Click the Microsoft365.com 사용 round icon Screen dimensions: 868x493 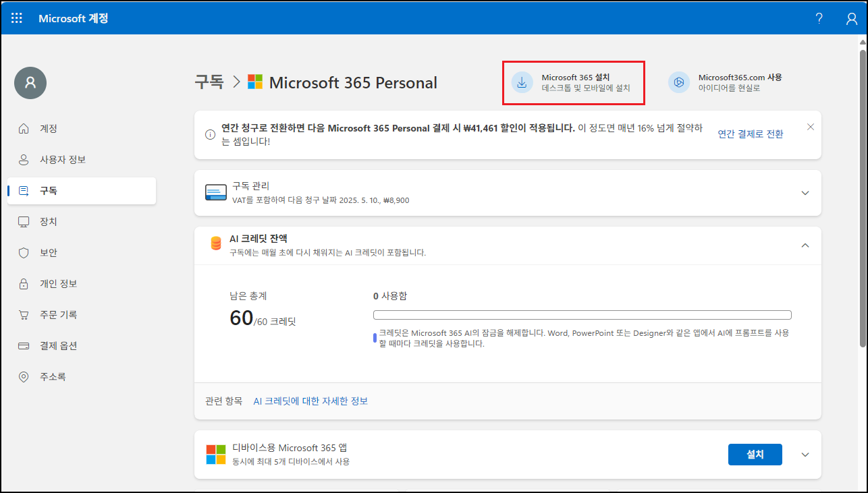click(x=679, y=82)
